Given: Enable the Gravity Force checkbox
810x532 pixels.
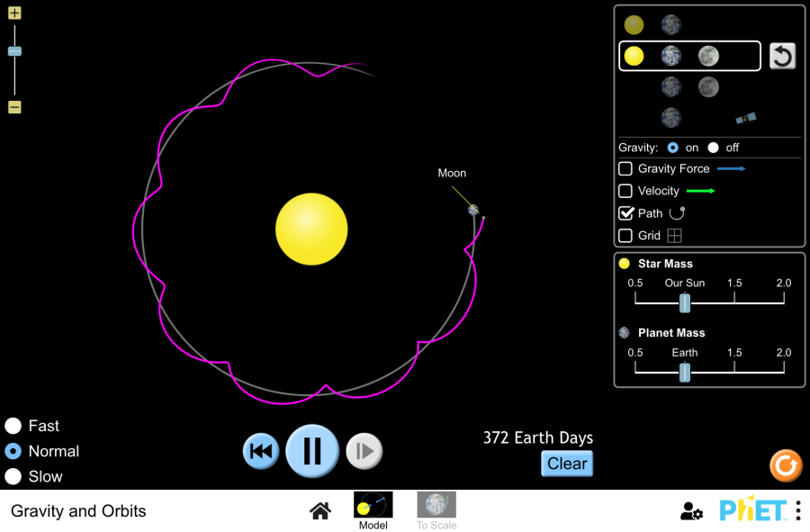Looking at the screenshot, I should click(625, 168).
